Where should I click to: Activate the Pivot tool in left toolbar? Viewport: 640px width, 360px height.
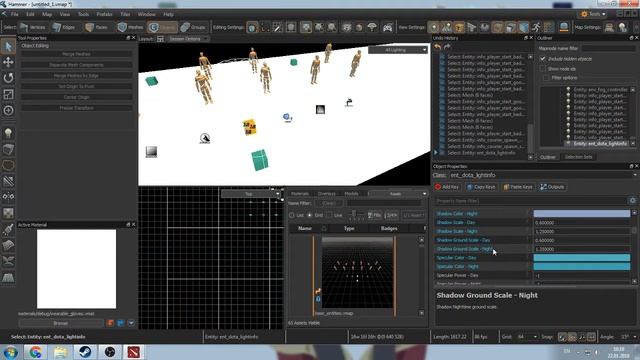[8, 110]
